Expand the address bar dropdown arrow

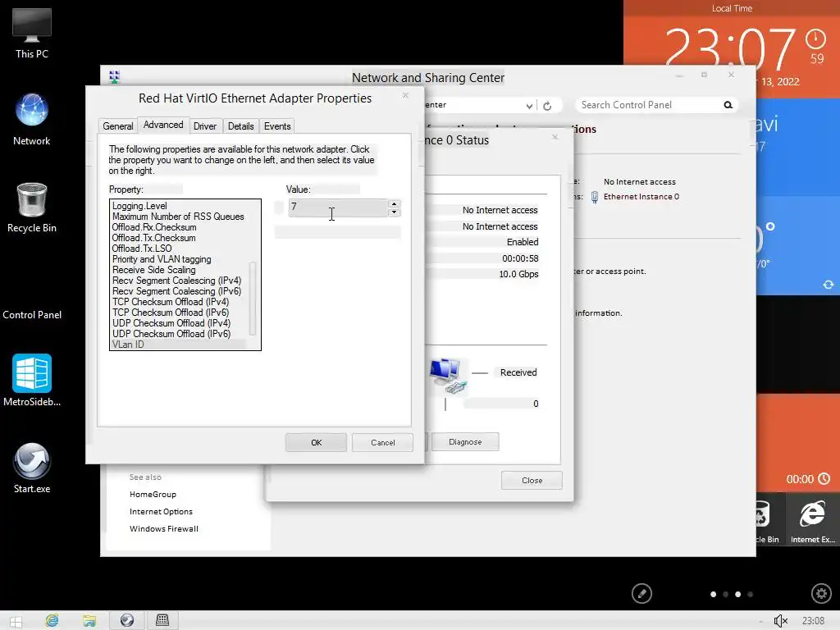click(529, 106)
